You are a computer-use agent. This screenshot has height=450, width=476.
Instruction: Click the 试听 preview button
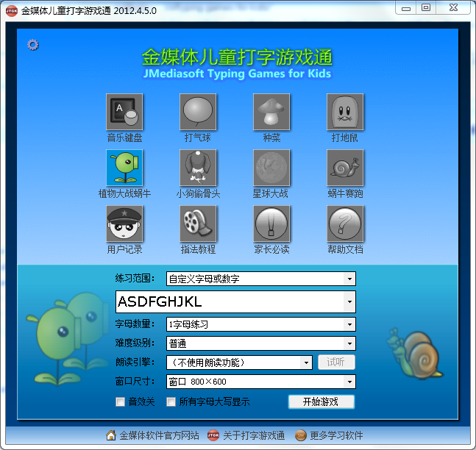click(336, 362)
